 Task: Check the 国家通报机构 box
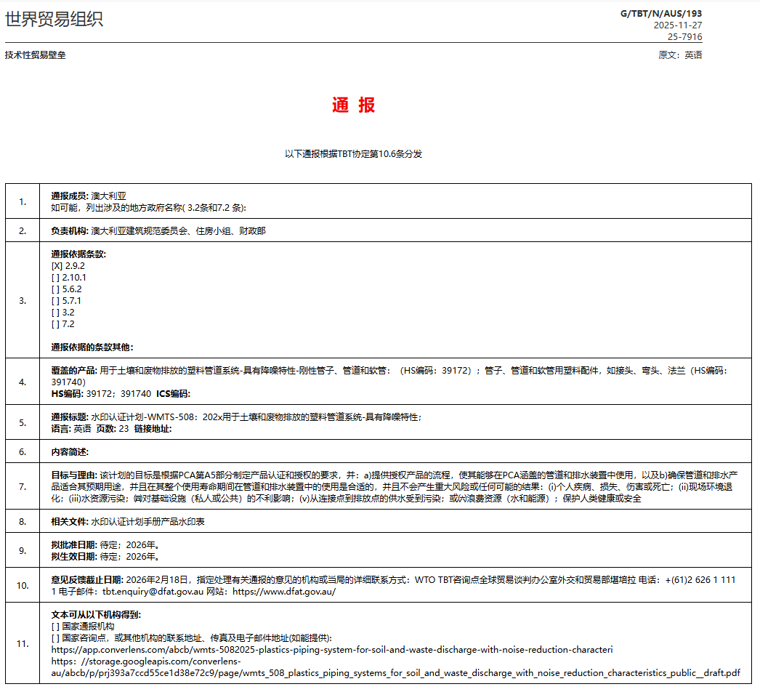coord(57,627)
